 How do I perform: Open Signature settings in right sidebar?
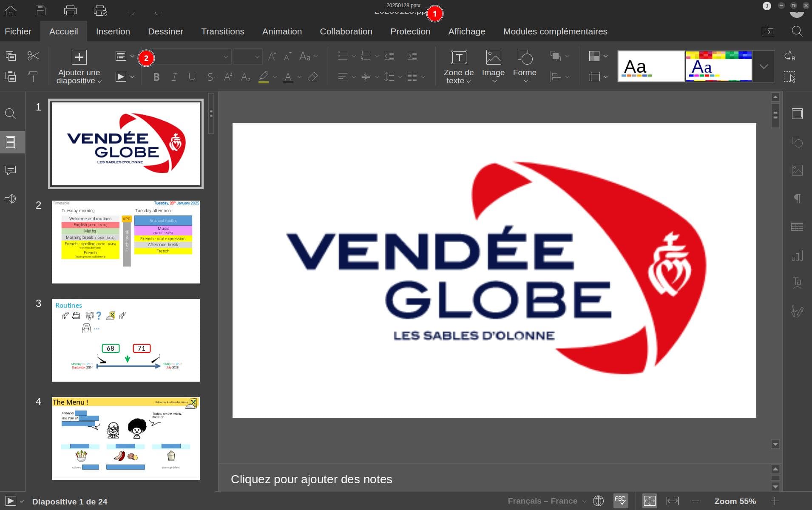797,312
